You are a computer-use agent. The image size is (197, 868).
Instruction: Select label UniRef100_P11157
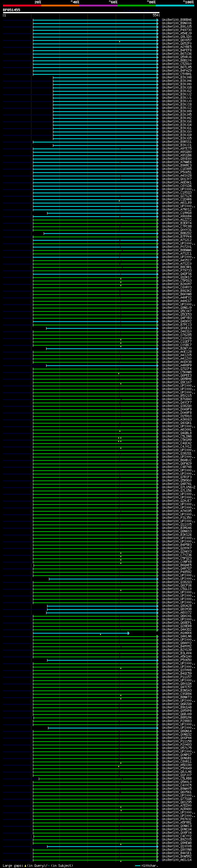(176, 677)
